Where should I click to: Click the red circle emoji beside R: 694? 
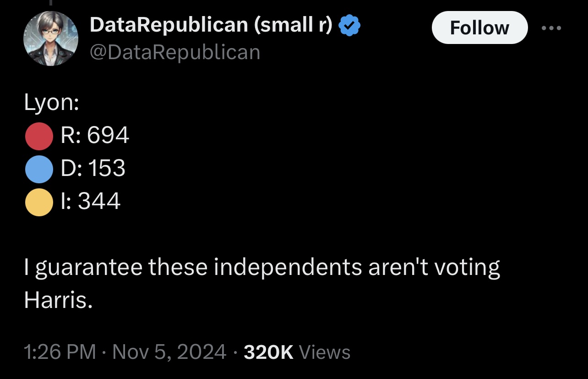39,137
